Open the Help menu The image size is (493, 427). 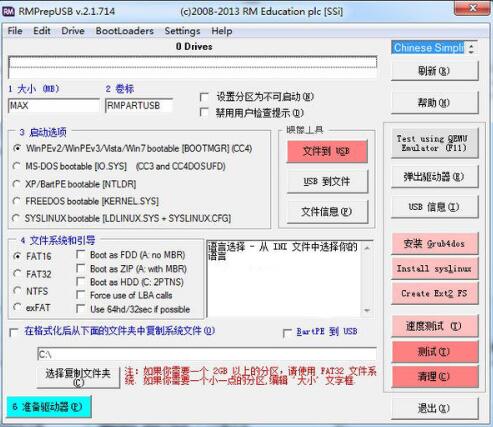(222, 31)
